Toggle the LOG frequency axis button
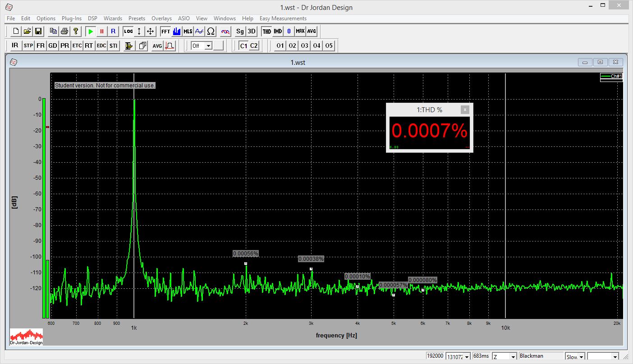The width and height of the screenshot is (633, 364). [128, 31]
